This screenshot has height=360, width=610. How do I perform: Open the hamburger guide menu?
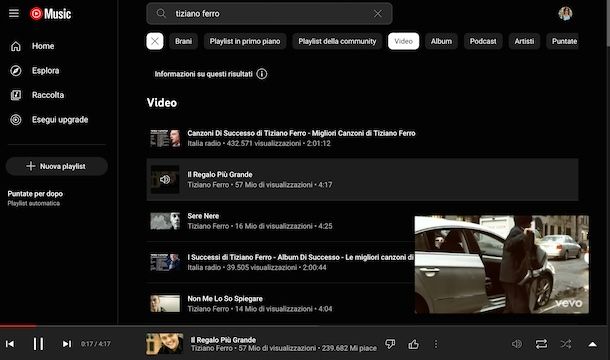point(14,14)
